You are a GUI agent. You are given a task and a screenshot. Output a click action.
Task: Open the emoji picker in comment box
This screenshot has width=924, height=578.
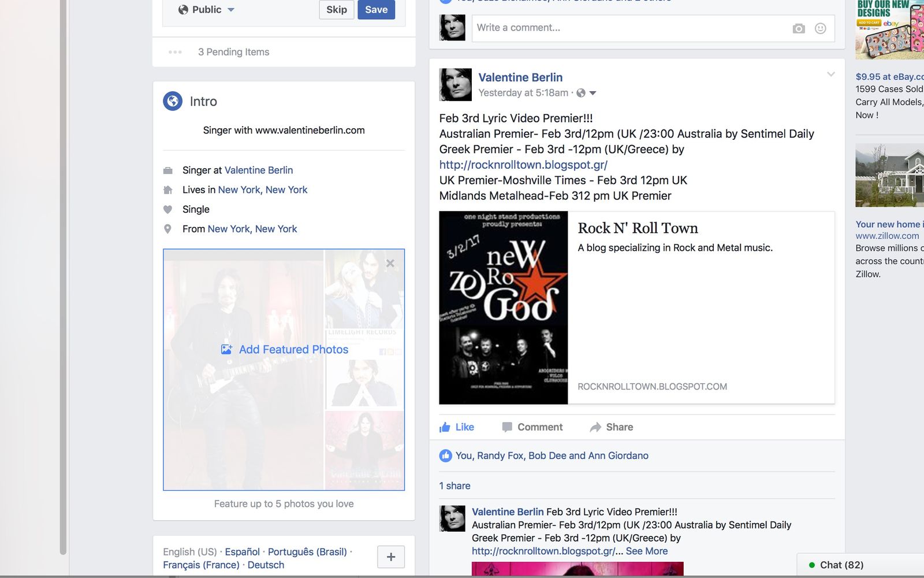[820, 28]
